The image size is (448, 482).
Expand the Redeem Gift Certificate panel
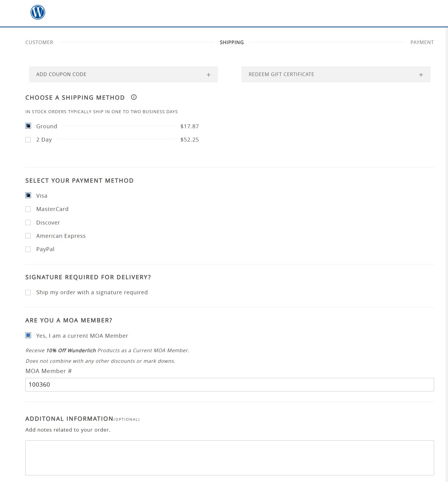tap(336, 75)
